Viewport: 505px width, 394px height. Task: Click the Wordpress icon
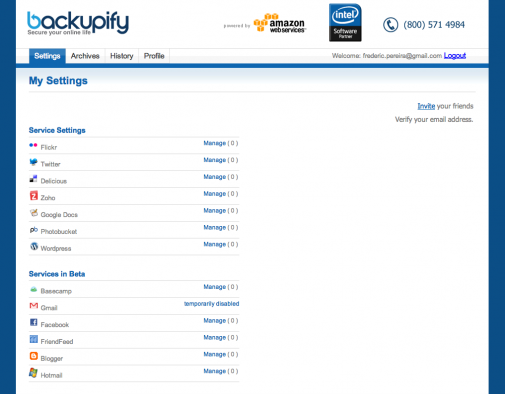pyautogui.click(x=34, y=246)
